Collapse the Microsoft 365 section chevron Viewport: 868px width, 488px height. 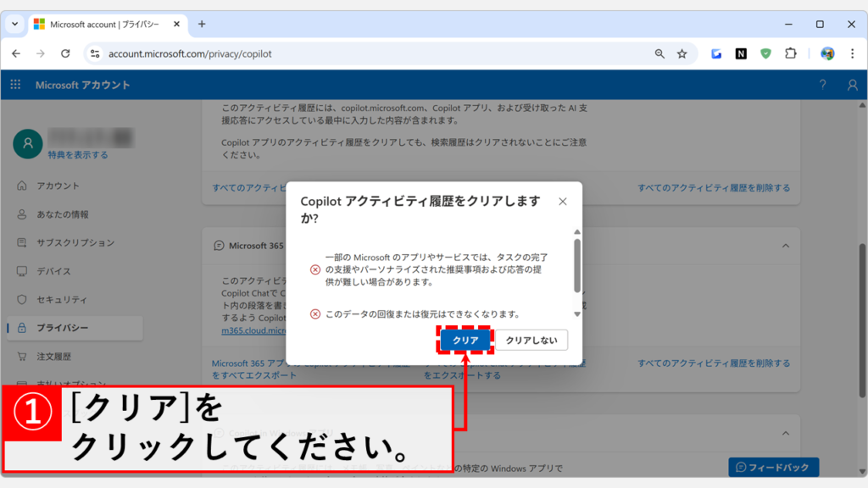785,246
